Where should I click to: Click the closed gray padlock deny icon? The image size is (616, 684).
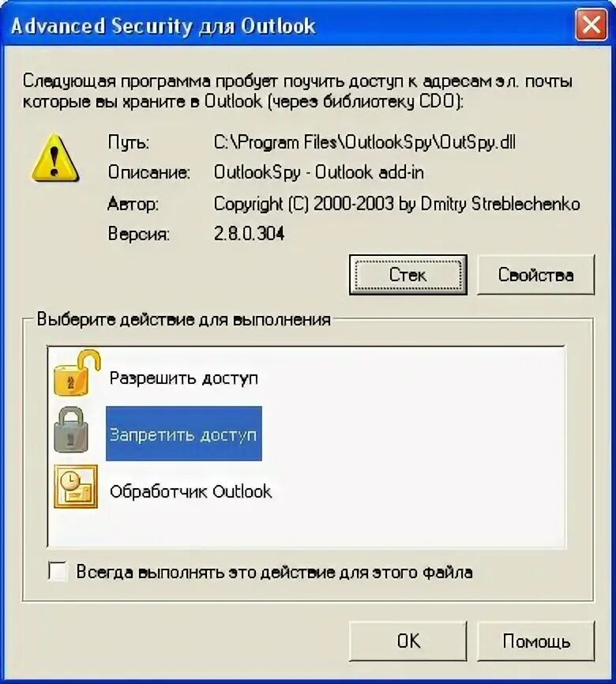pos(71,430)
